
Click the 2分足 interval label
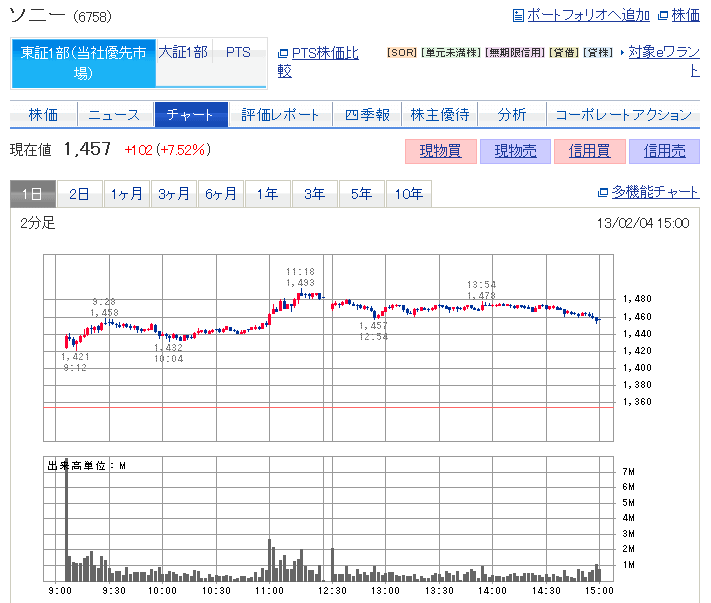coord(38,223)
